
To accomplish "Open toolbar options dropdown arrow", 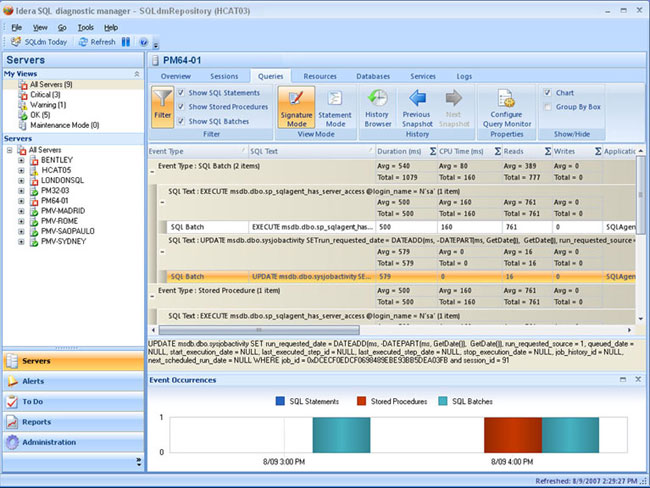I will (156, 45).
